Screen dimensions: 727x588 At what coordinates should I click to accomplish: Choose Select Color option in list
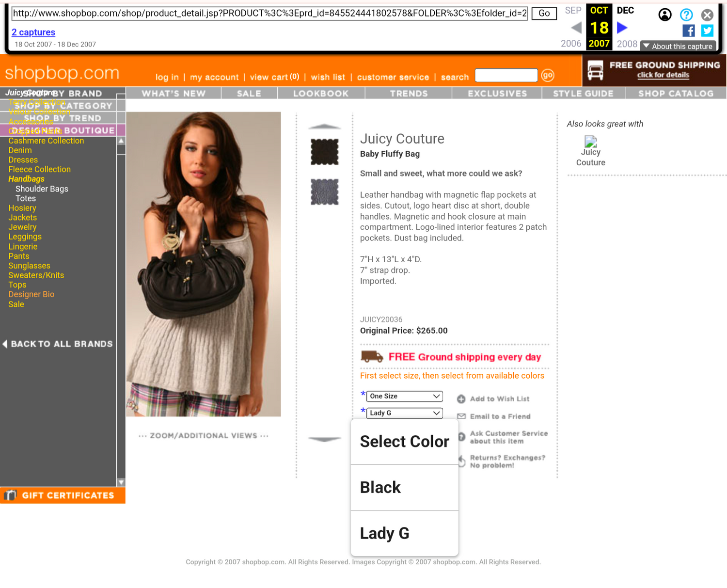point(404,442)
